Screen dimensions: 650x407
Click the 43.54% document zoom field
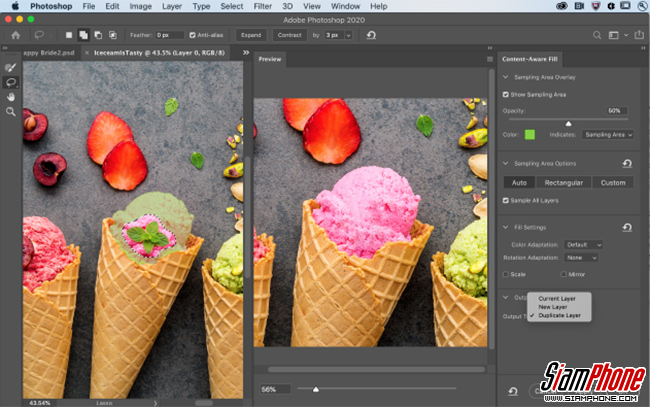pos(39,403)
